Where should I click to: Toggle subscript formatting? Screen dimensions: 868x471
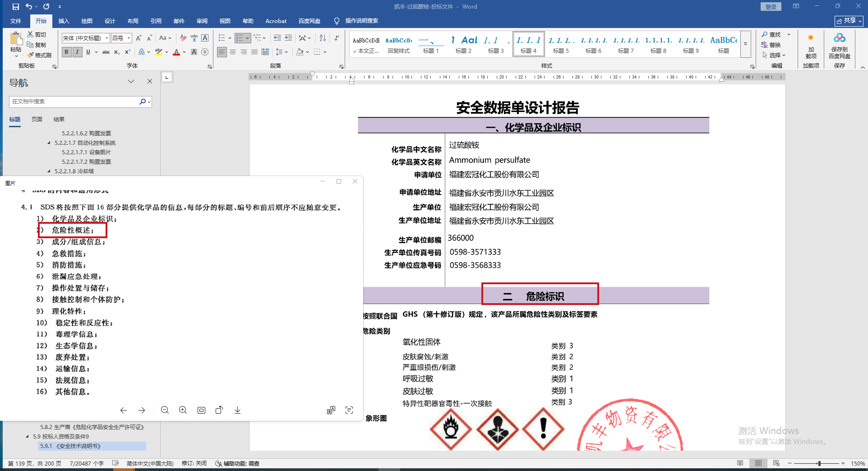point(117,52)
